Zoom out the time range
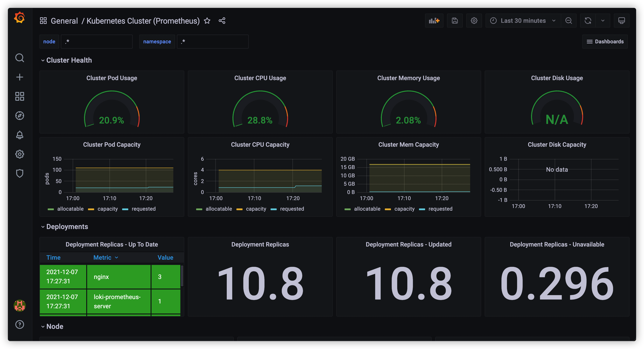Image resolution: width=644 pixels, height=349 pixels. [568, 21]
